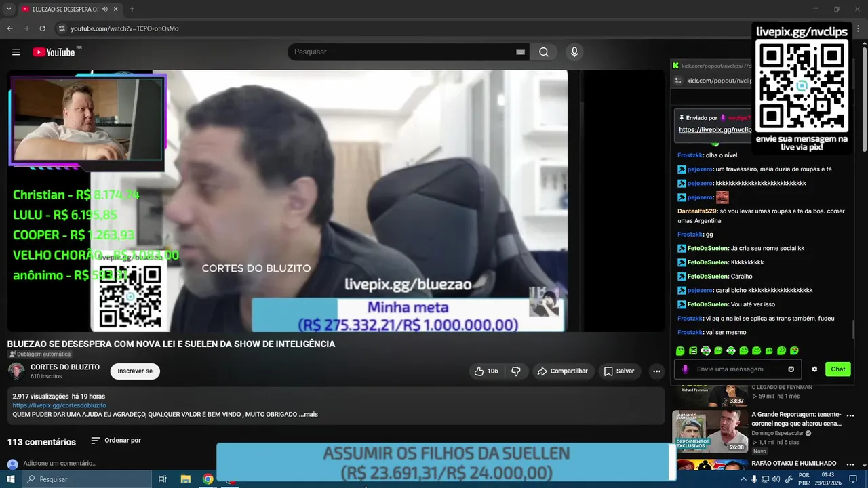Click Adicione um comentário field

[60, 464]
